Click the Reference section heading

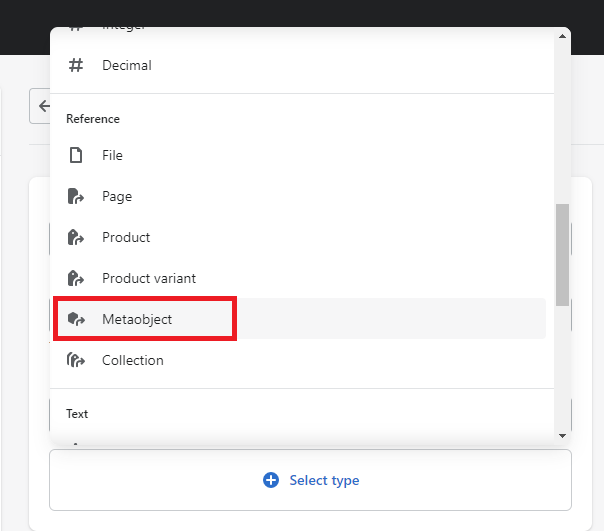click(93, 119)
